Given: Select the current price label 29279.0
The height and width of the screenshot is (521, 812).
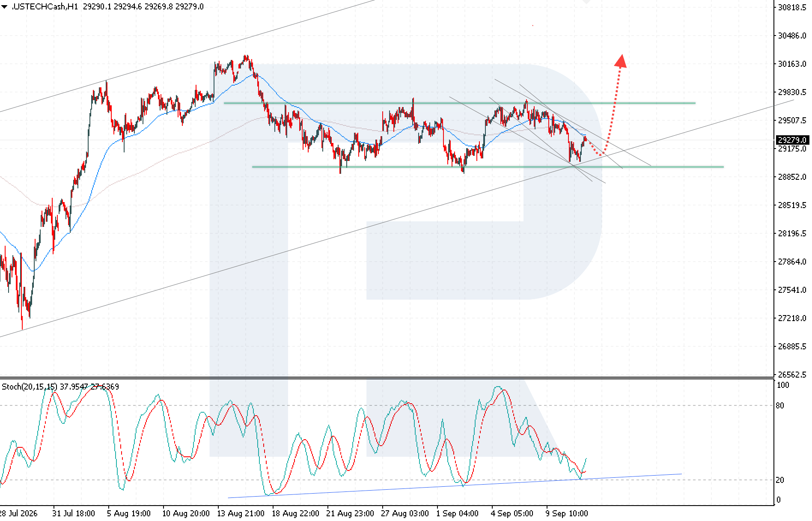Looking at the screenshot, I should (x=792, y=140).
